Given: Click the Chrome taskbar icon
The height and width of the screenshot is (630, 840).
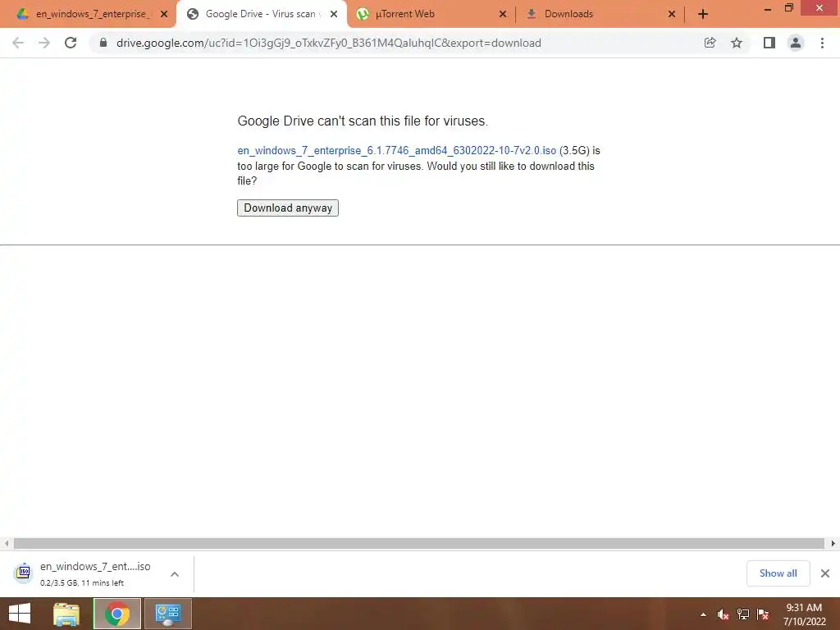Looking at the screenshot, I should pyautogui.click(x=116, y=614).
